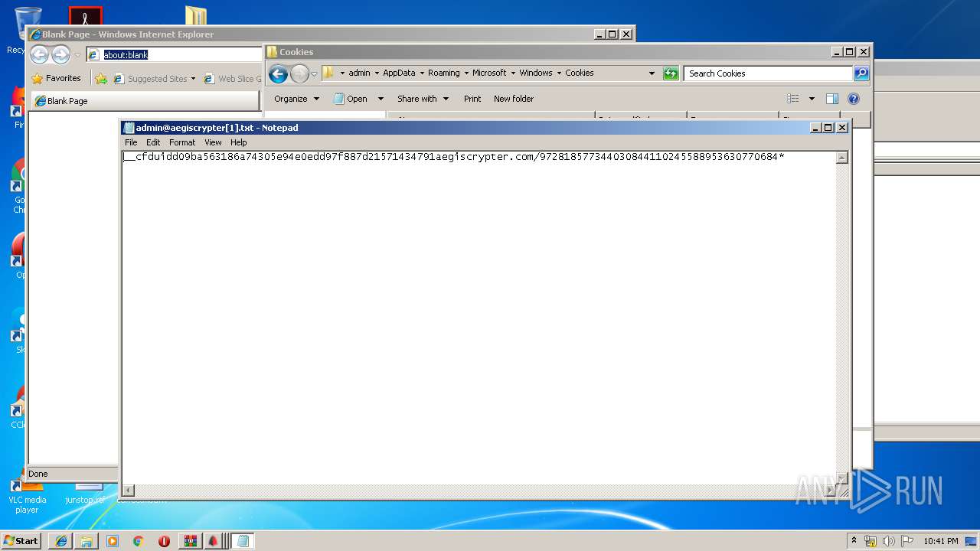Open Explorer help with question mark icon
The image size is (980, 551).
(854, 99)
